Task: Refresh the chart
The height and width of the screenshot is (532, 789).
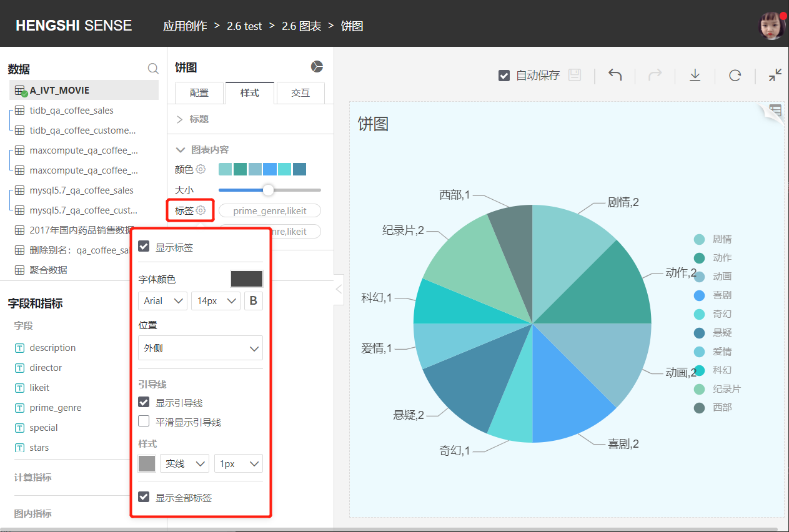Action: pyautogui.click(x=735, y=75)
